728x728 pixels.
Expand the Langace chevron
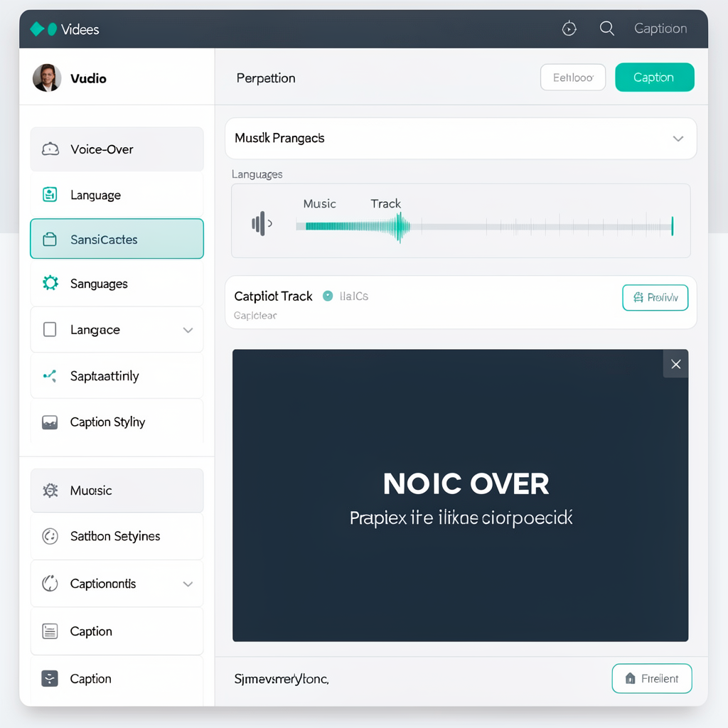pyautogui.click(x=188, y=330)
